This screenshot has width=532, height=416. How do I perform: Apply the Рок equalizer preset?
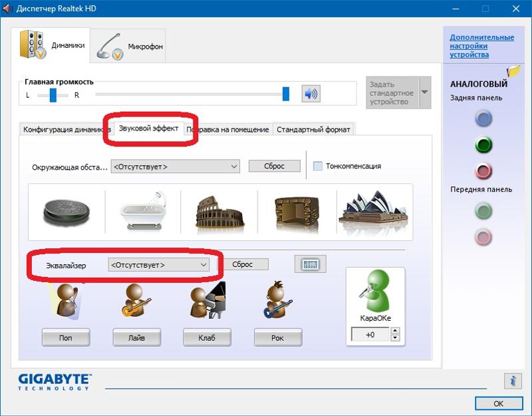pyautogui.click(x=278, y=337)
